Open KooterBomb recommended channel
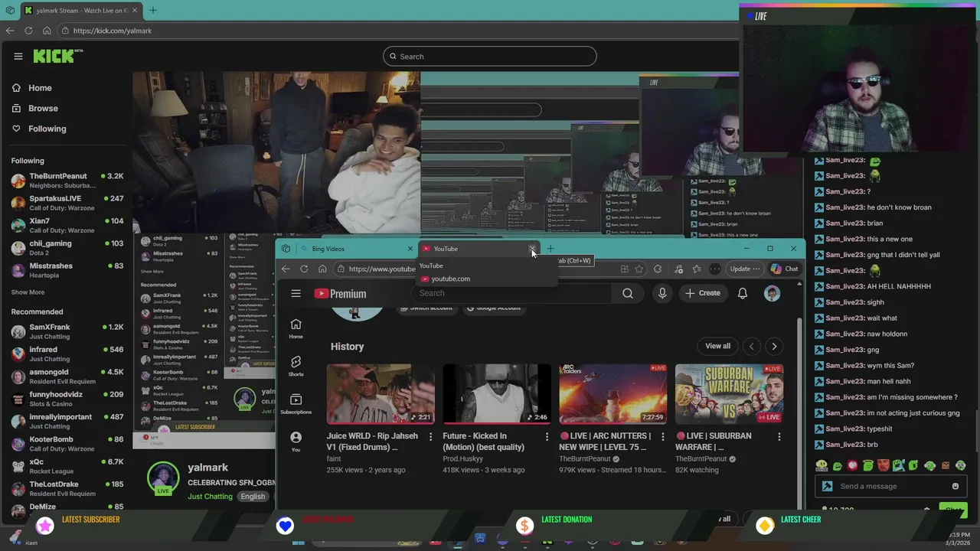 [x=67, y=444]
